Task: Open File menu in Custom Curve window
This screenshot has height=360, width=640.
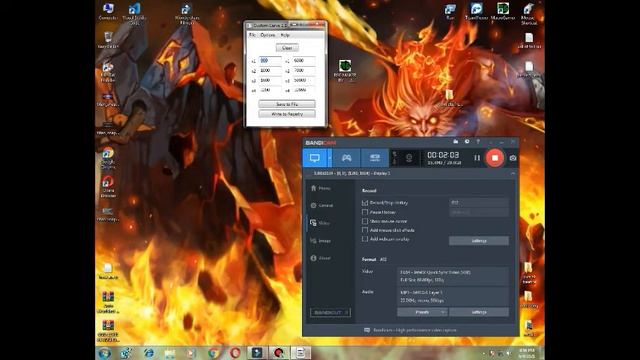Action: (x=253, y=36)
